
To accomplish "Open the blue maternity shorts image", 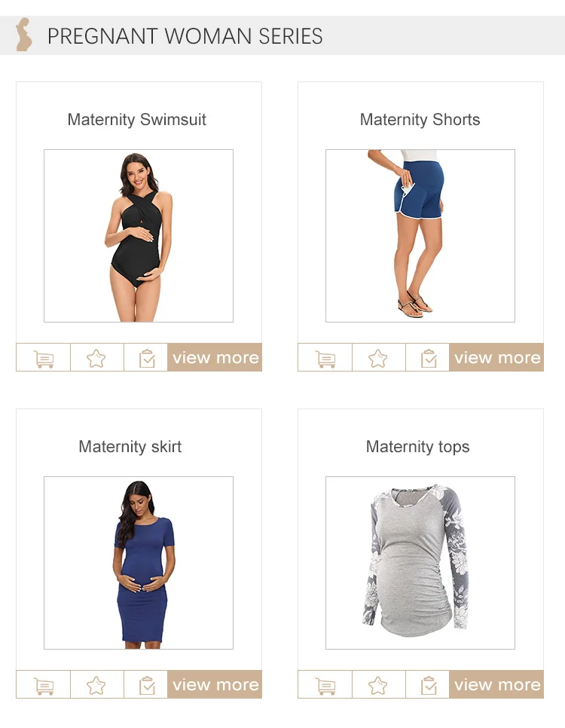I will [420, 236].
